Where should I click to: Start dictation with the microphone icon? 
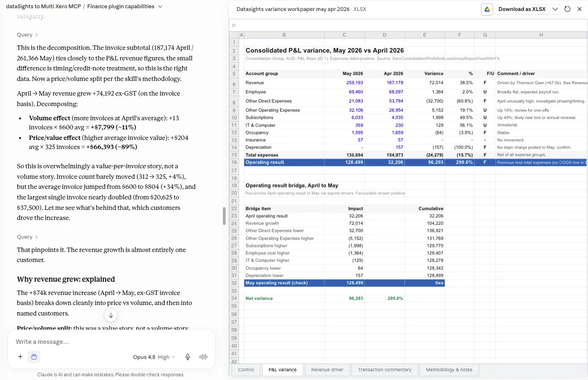[188, 357]
